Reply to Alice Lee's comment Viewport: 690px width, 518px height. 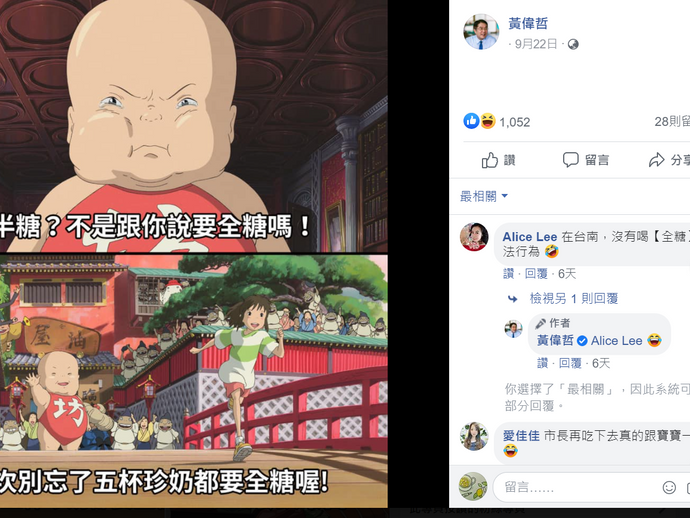point(536,274)
